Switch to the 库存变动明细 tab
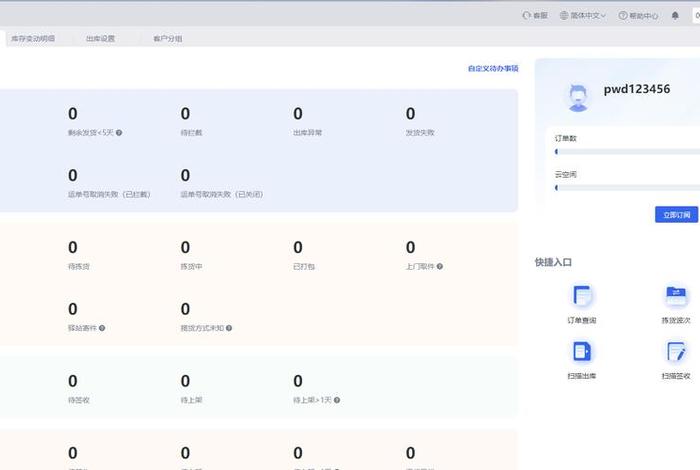The image size is (700, 470). (32, 39)
